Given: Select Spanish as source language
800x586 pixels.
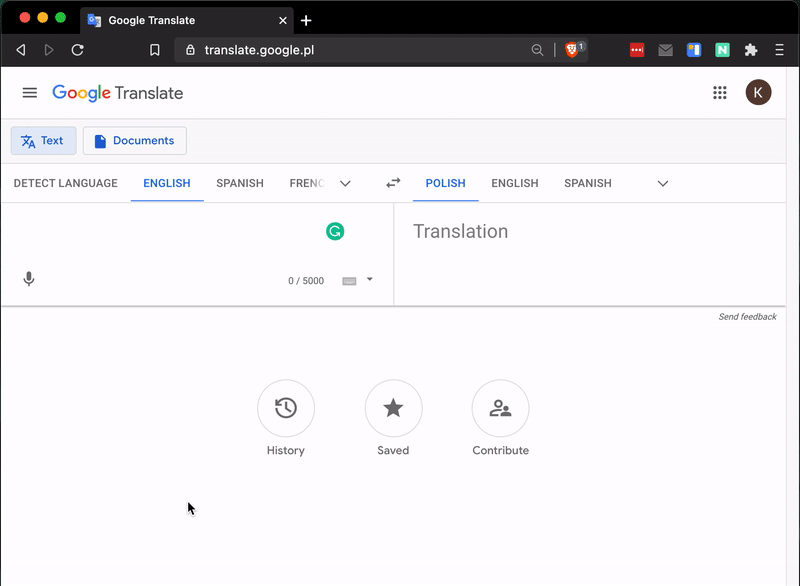Looking at the screenshot, I should [240, 183].
